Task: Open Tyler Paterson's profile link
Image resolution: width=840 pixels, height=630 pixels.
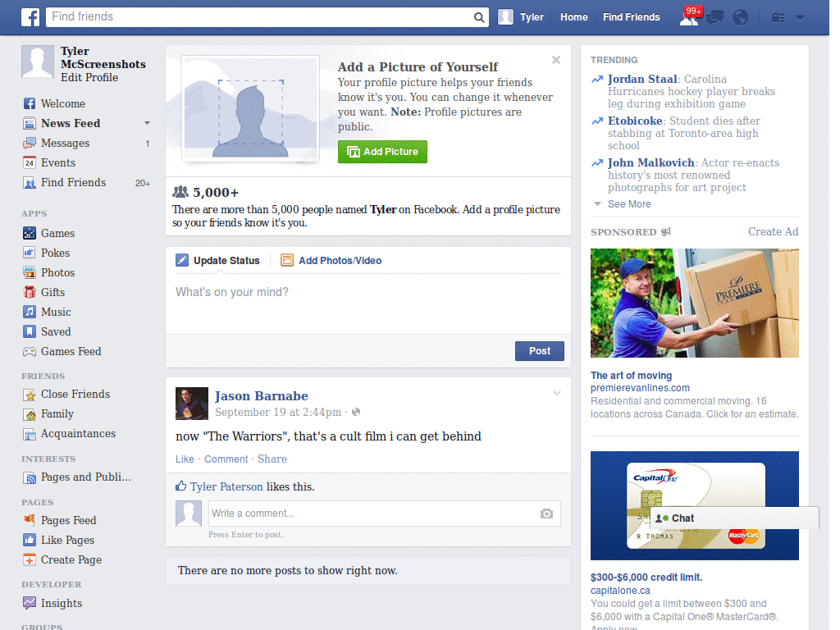Action: [226, 486]
